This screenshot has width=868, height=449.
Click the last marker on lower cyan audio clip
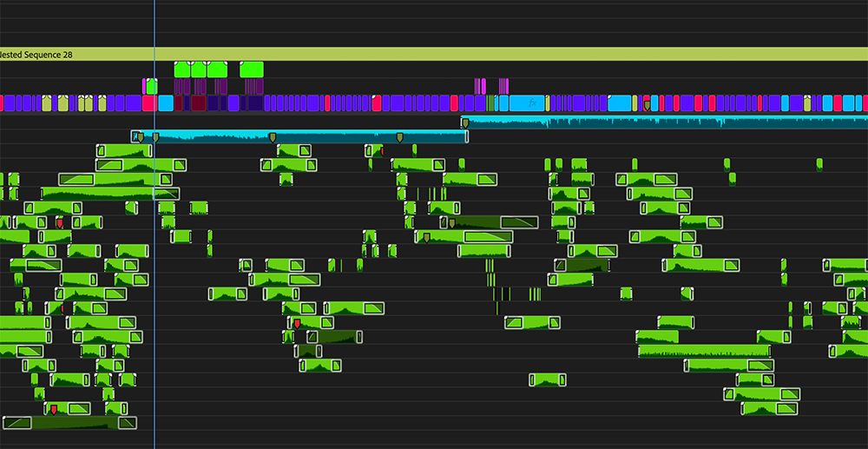click(x=399, y=137)
